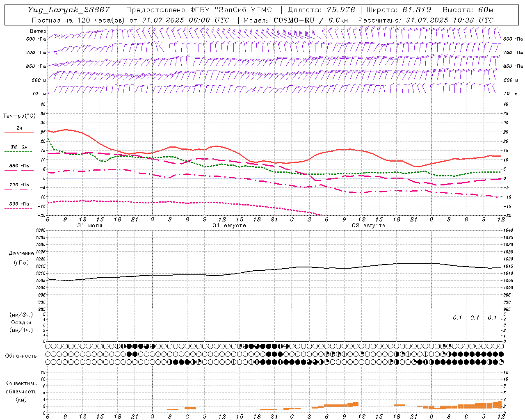Click the (мм/1ч.) precipitation unit label
525x420 pixels.
coord(21,330)
